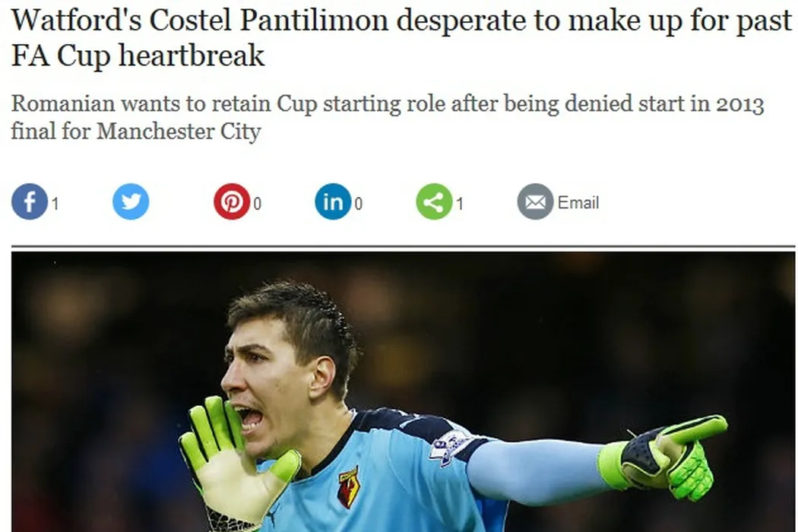Image resolution: width=798 pixels, height=532 pixels.
Task: Click the LinkedIn share count of 0
Action: click(x=358, y=204)
